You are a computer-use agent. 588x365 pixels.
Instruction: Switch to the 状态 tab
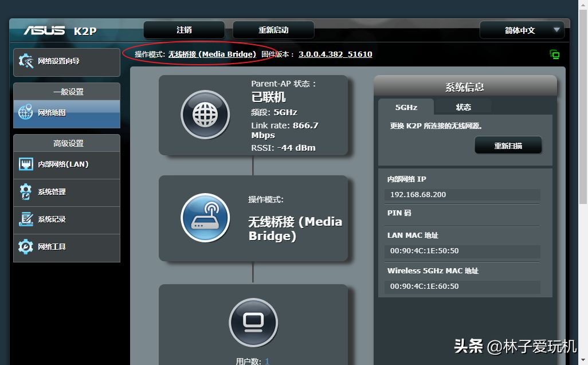463,107
